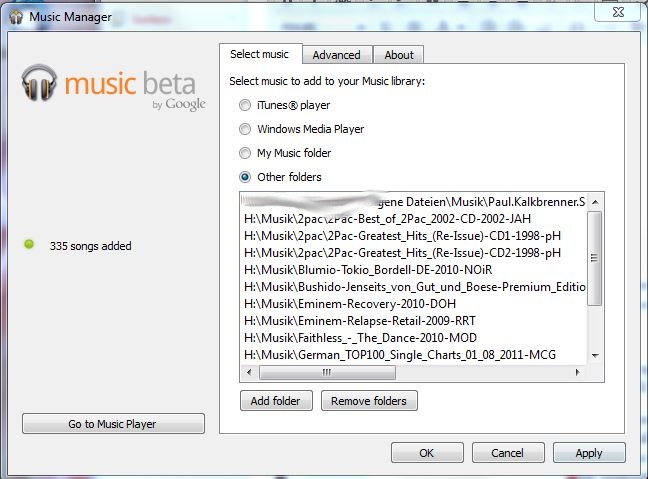Select 2Pac-Greatest_Hits CD1-1998-pH folder
The height and width of the screenshot is (479, 648).
tap(413, 236)
